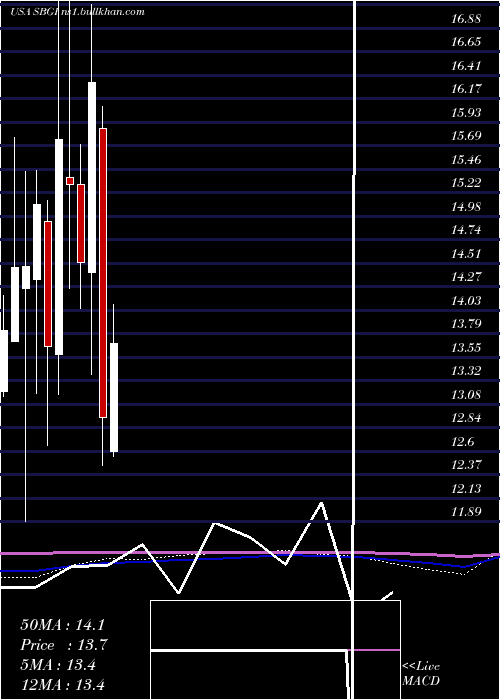This screenshot has width=500, height=700.
Task: Click the 14.51 price level
Action: (466, 254)
